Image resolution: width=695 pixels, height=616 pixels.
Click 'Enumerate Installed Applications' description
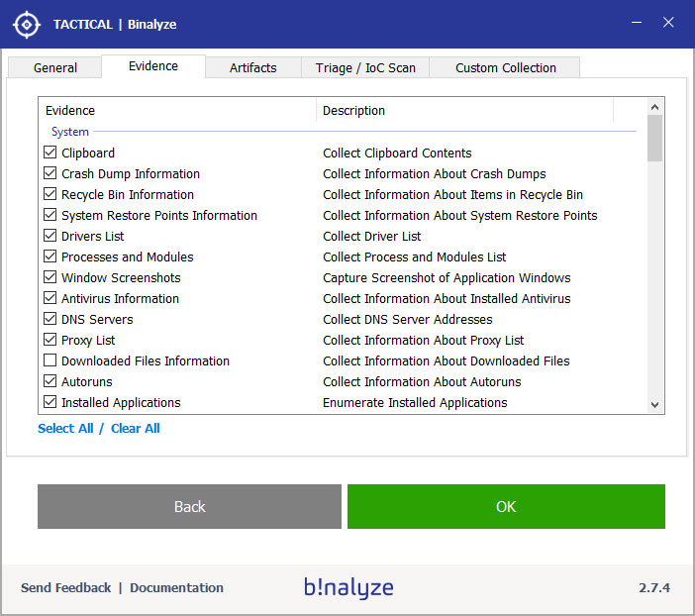(415, 403)
